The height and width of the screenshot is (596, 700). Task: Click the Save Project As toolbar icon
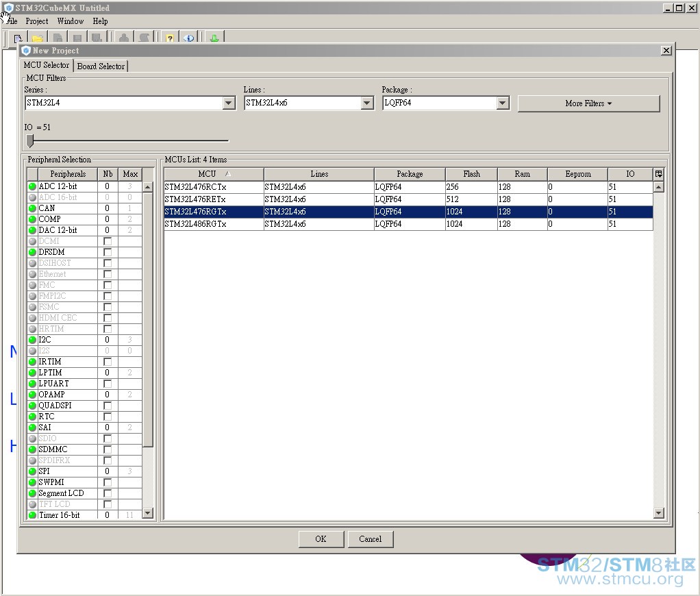click(x=97, y=38)
